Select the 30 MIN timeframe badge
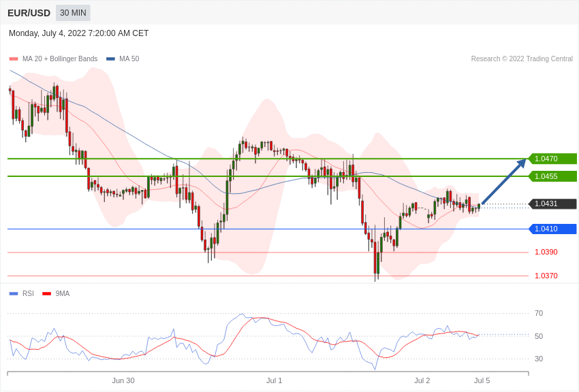The height and width of the screenshot is (392, 579). (x=73, y=13)
